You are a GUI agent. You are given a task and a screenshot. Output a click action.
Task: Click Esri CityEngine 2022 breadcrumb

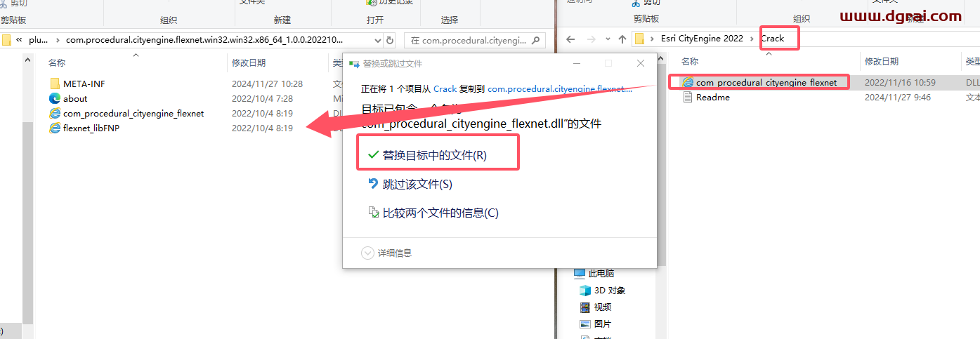(x=701, y=38)
